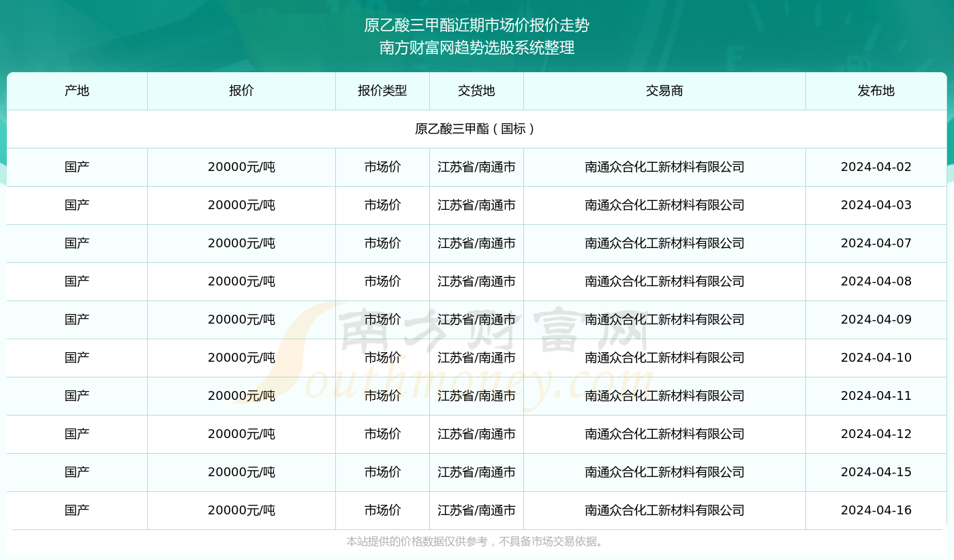Click 江苏省/南通市 in the 2024-04-16 row

(x=476, y=510)
